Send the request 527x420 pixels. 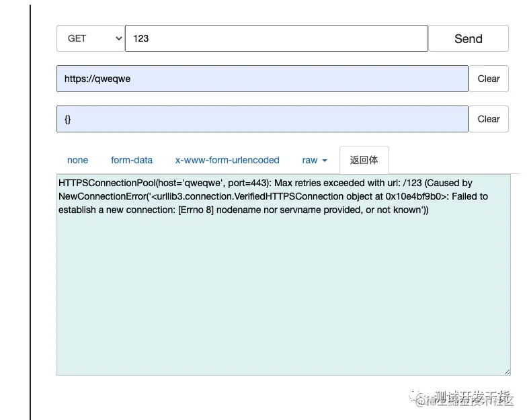[x=469, y=38]
